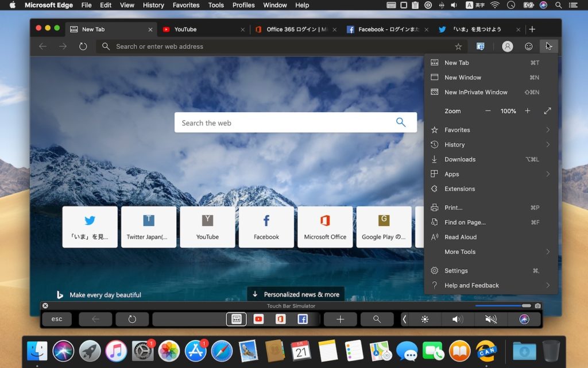The image size is (588, 368).
Task: Open Settings from the menu
Action: coord(456,271)
